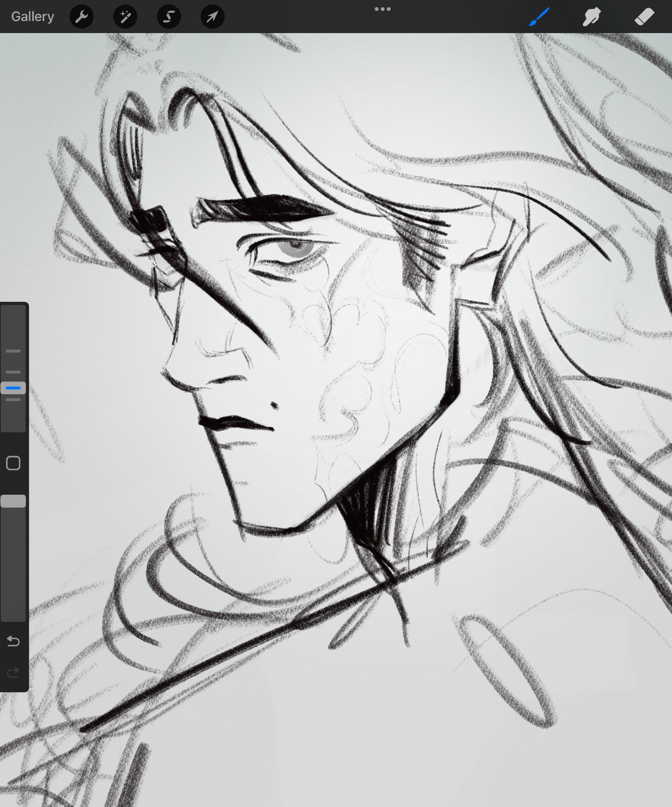This screenshot has height=807, width=672.
Task: Click the blue brush size slider handle
Action: pyautogui.click(x=13, y=388)
